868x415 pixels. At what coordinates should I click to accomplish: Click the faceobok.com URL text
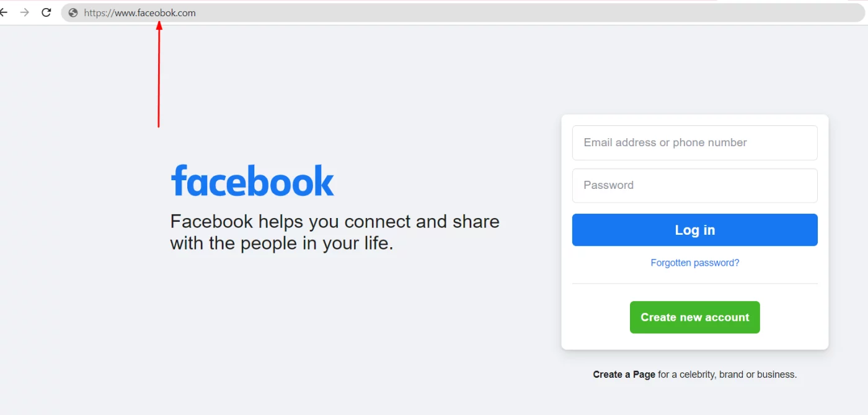click(139, 13)
